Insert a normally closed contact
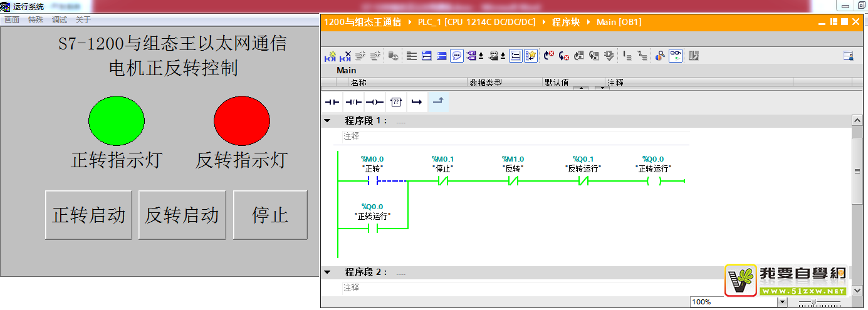Image resolution: width=868 pixels, height=310 pixels. 353,101
